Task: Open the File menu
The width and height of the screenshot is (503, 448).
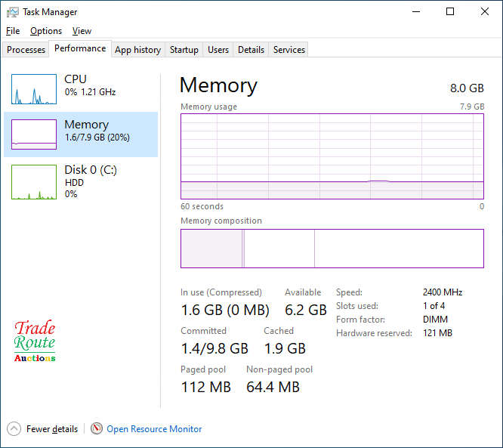Action: (x=13, y=31)
